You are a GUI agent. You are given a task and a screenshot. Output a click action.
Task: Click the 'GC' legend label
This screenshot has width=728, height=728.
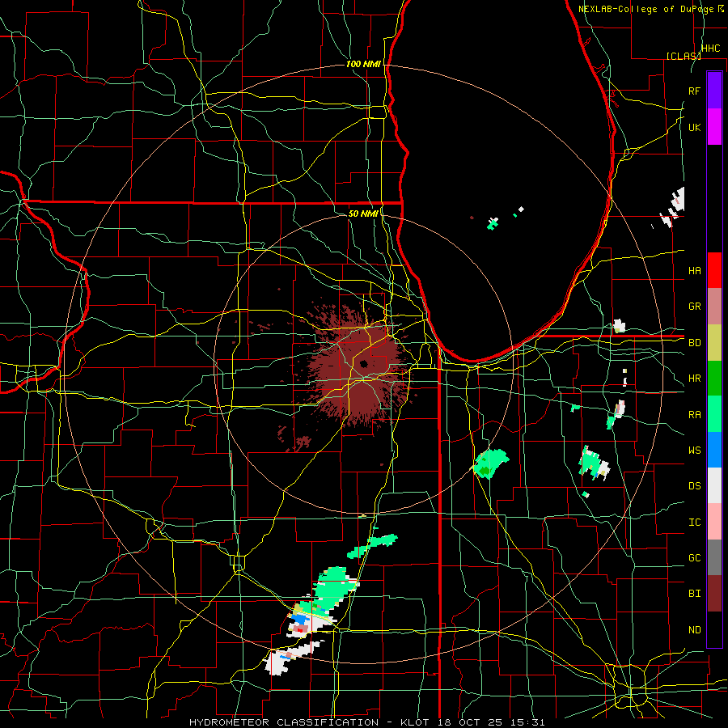point(694,557)
